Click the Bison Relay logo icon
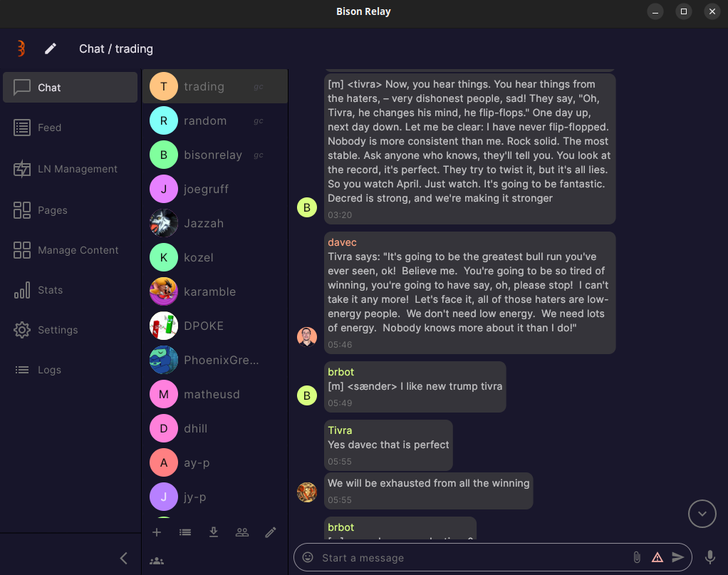728x575 pixels. [21, 48]
